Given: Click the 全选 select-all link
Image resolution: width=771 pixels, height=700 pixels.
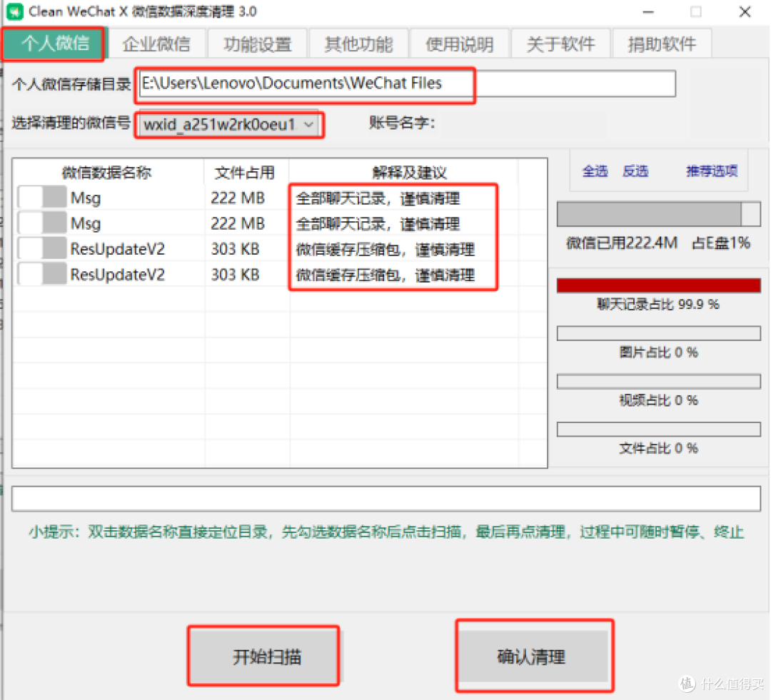Looking at the screenshot, I should [x=595, y=171].
